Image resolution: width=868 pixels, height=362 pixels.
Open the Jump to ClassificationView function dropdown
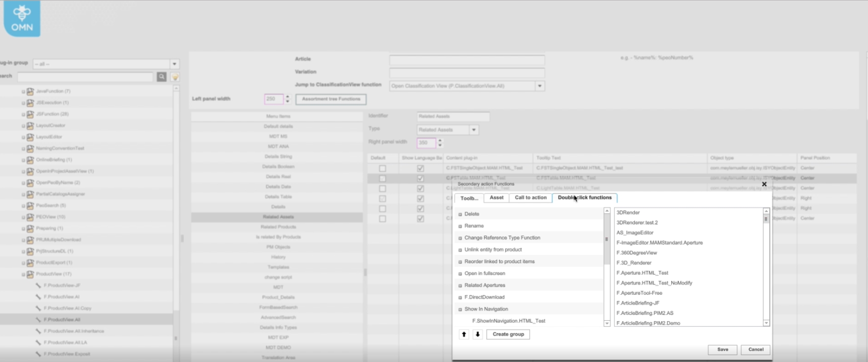(540, 86)
